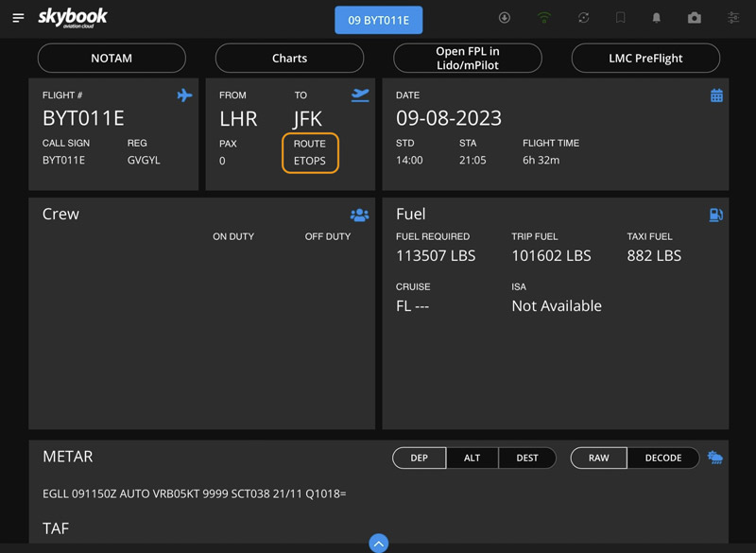Open the NOTAM section
The height and width of the screenshot is (553, 756).
(112, 59)
